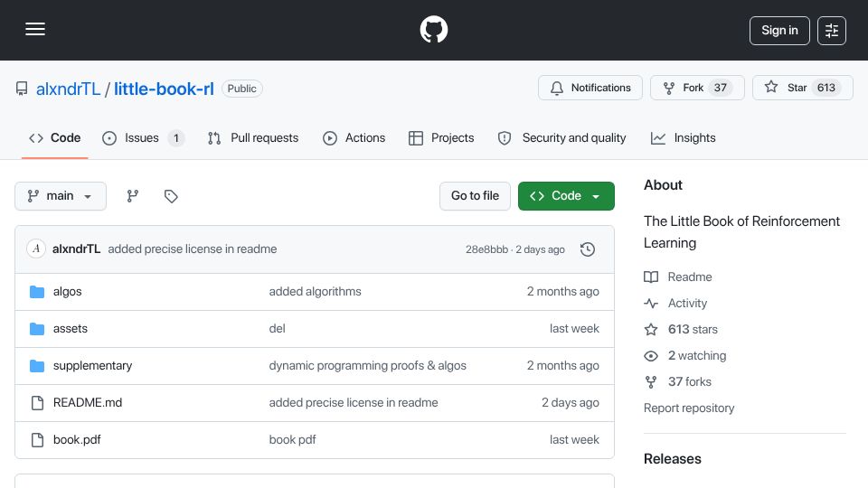The width and height of the screenshot is (868, 488).
Task: Click the Go to file button
Action: click(x=475, y=196)
